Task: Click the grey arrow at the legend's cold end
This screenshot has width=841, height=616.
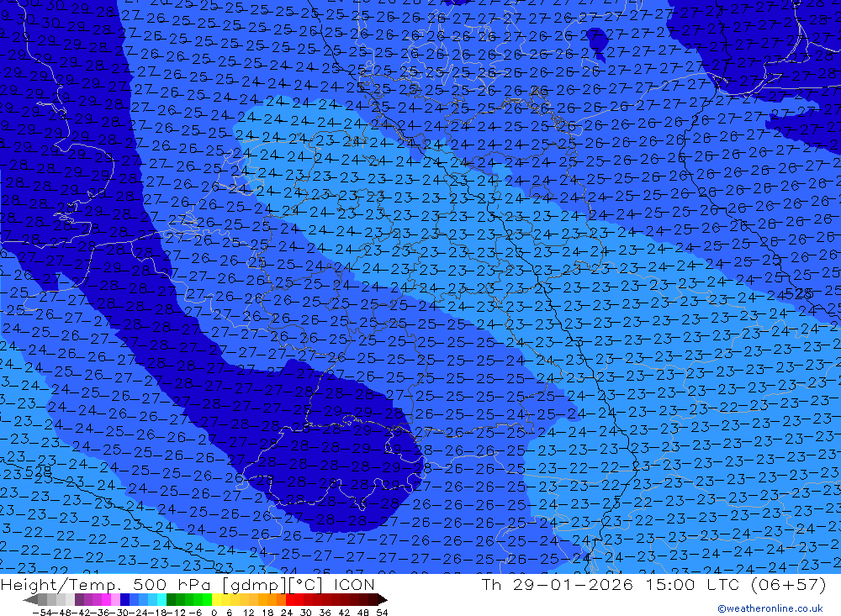Action: (x=30, y=599)
